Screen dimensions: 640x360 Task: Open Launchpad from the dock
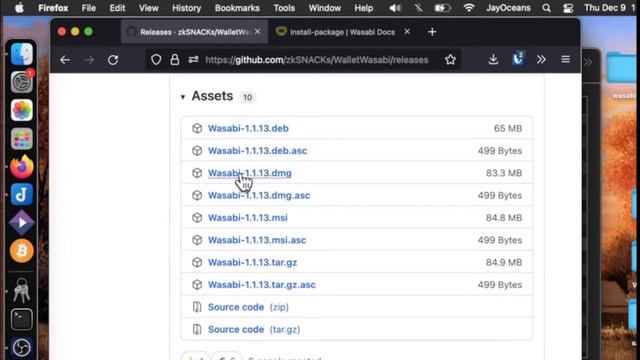pos(22,138)
